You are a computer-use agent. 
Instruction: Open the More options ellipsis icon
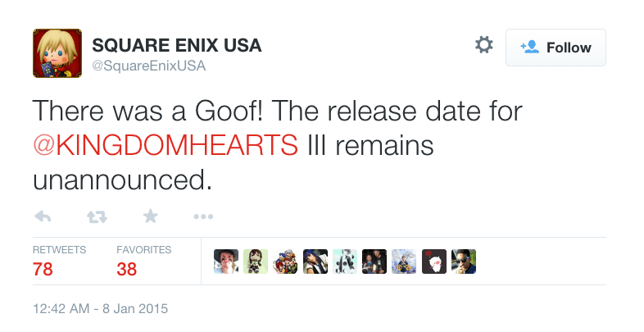coord(203,216)
